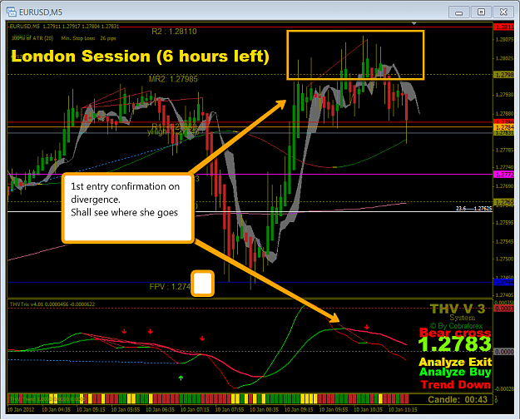Click the THV Trend colored bar strip
This screenshot has height=420, width=520.
click(x=208, y=398)
